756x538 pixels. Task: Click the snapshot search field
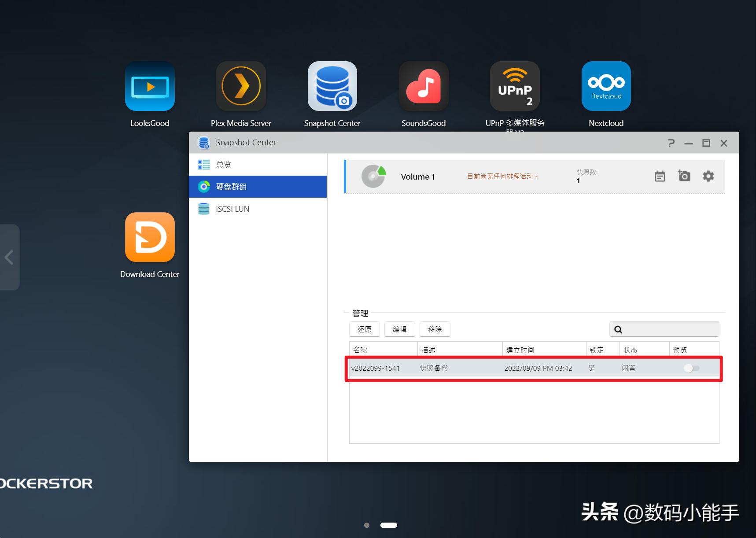(x=664, y=329)
